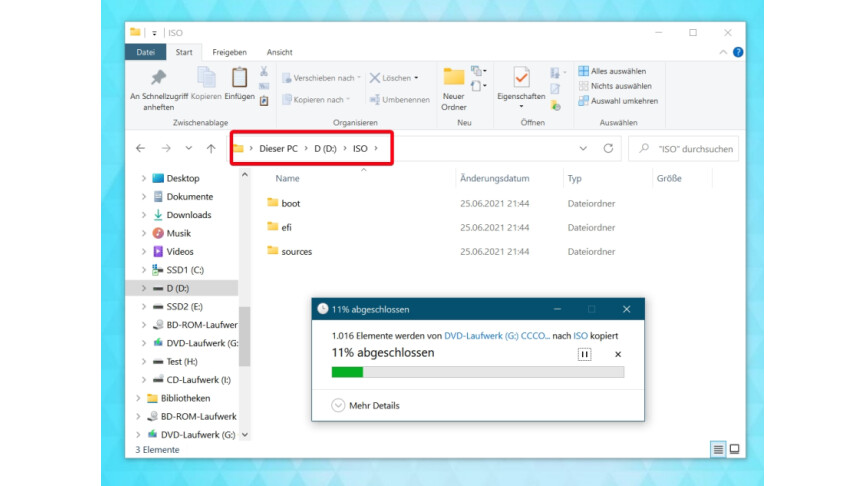
Task: Open the Datei tab
Action: click(145, 52)
